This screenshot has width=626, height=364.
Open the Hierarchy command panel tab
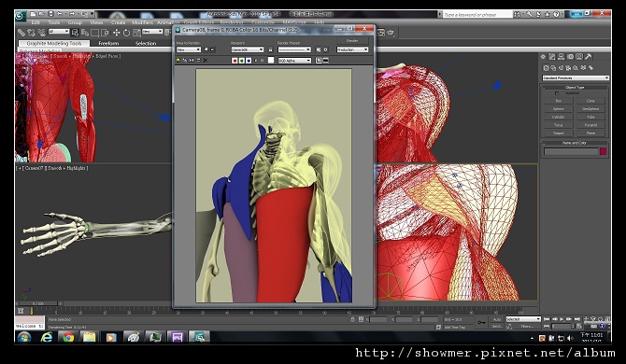(562, 57)
